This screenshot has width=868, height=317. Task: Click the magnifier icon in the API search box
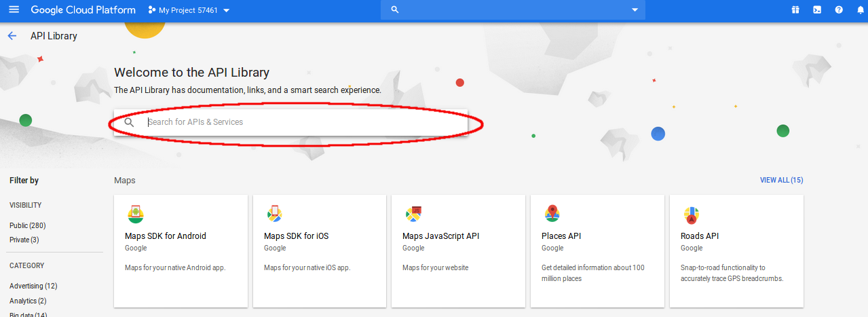click(130, 122)
